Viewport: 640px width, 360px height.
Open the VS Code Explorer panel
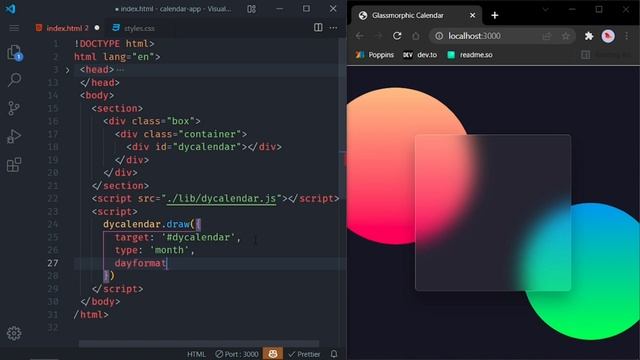(x=15, y=53)
